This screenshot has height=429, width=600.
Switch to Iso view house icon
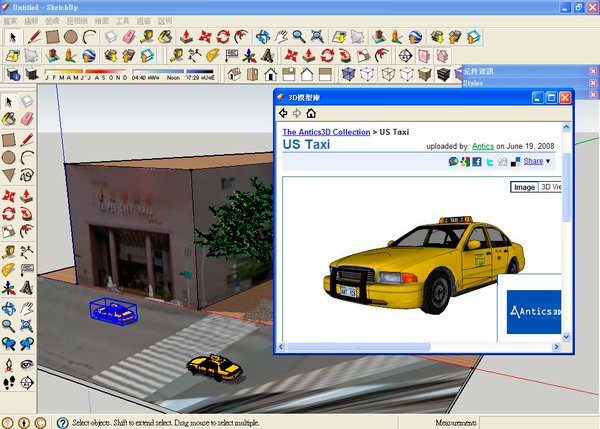[x=234, y=74]
